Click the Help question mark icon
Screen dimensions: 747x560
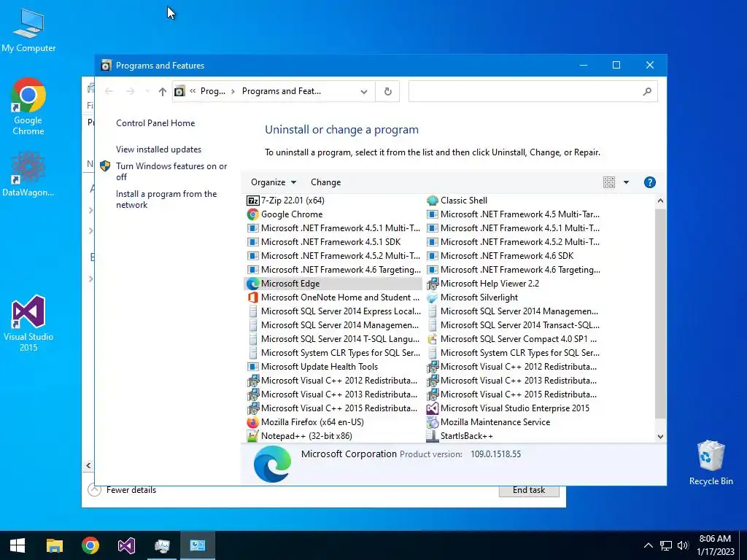[649, 182]
